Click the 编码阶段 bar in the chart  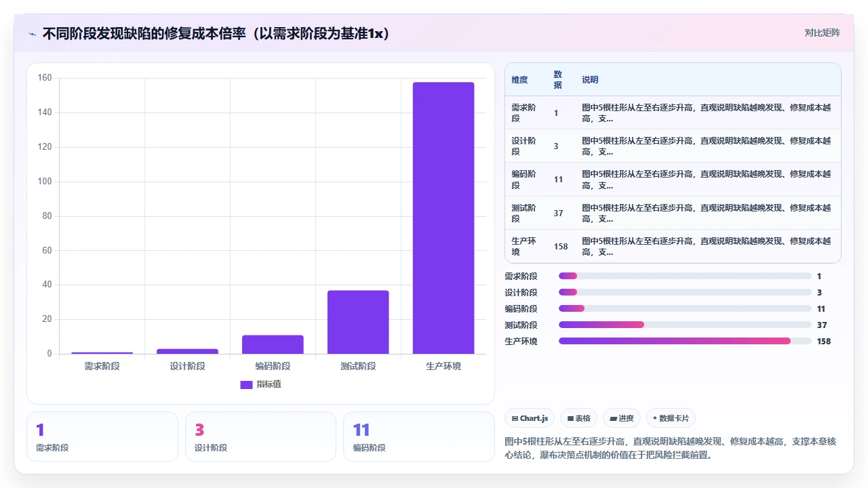pos(273,344)
